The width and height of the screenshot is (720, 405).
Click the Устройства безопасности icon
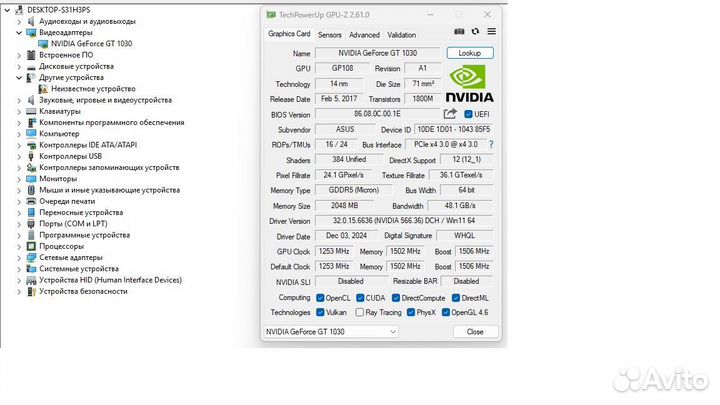tap(31, 292)
